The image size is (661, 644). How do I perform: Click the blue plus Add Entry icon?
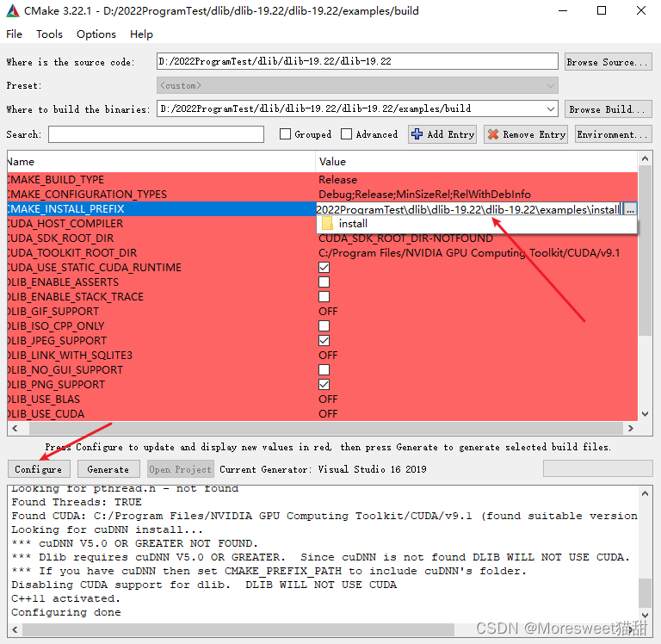coord(417,134)
